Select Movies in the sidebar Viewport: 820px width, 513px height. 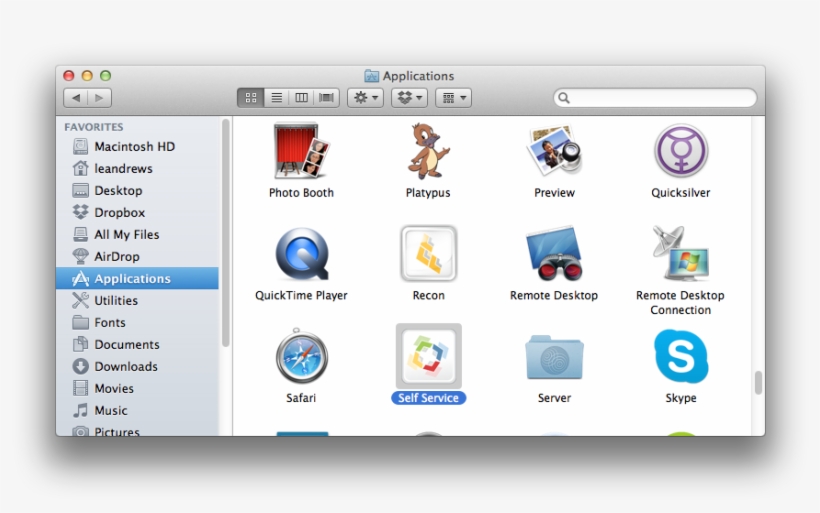pyautogui.click(x=137, y=388)
